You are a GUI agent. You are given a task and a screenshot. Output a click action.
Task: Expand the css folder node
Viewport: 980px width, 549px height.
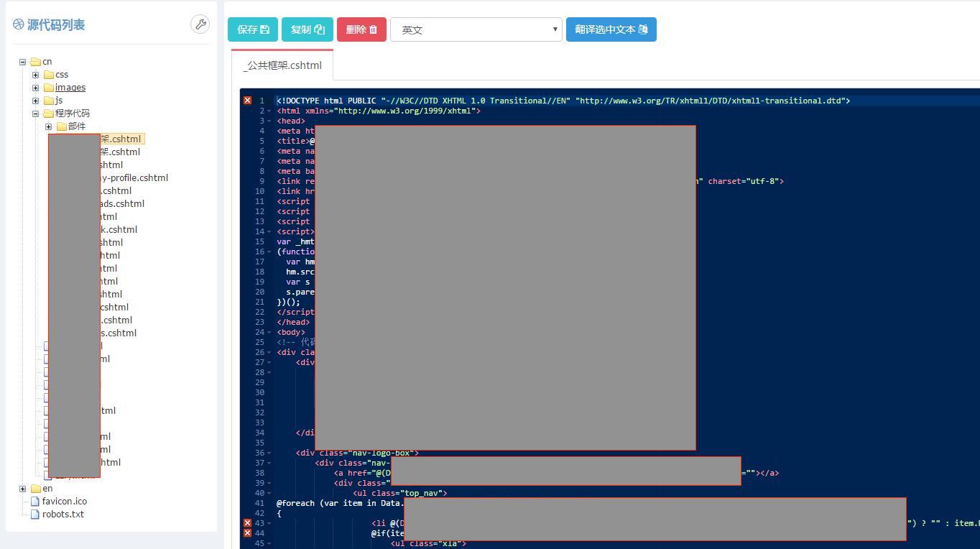coord(35,75)
